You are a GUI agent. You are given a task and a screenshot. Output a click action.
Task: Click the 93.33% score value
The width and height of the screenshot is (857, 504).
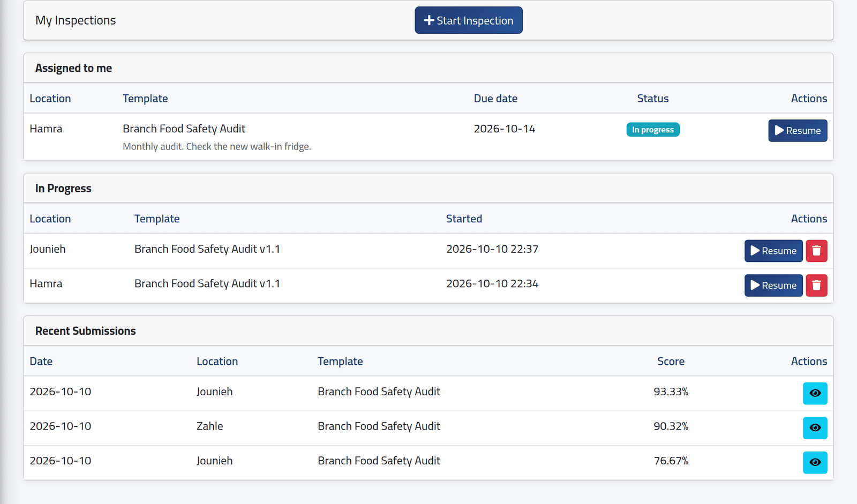tap(671, 392)
